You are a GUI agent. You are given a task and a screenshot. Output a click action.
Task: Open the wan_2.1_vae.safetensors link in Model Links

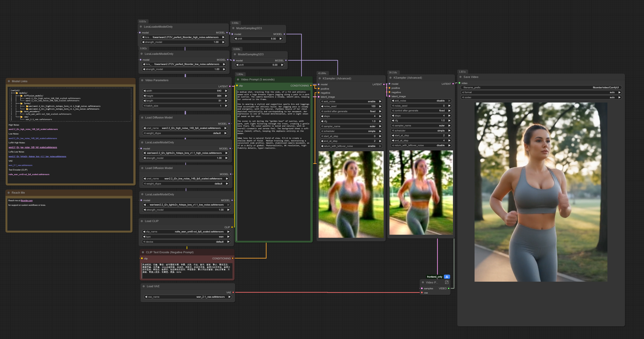(x=20, y=165)
